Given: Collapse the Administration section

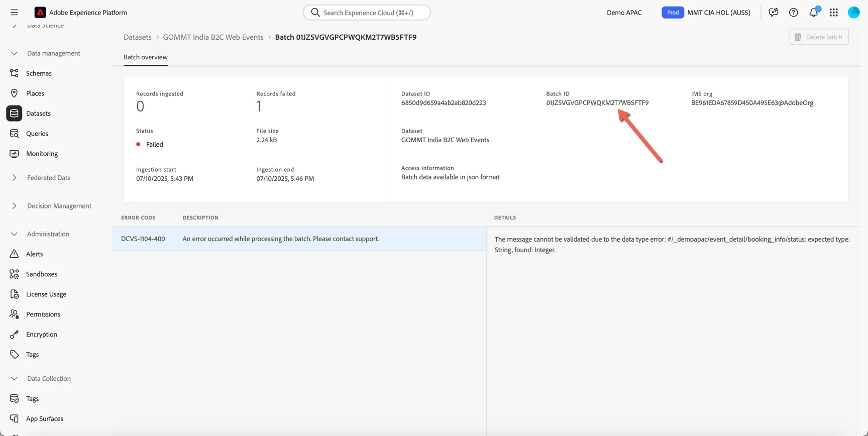Looking at the screenshot, I should coord(14,234).
